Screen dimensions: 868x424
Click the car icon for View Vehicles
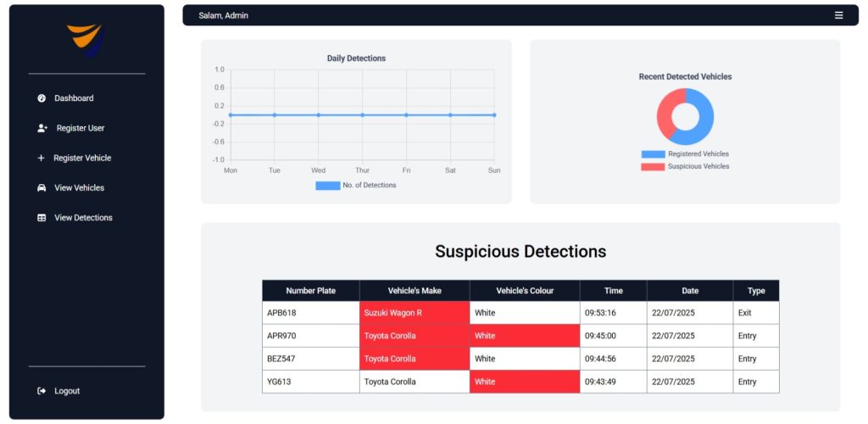pyautogui.click(x=42, y=187)
